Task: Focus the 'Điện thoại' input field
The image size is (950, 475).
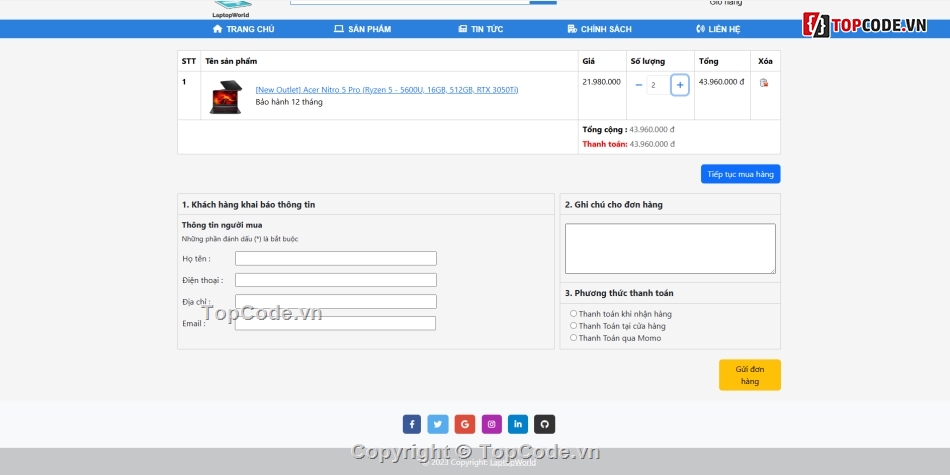Action: pos(336,280)
